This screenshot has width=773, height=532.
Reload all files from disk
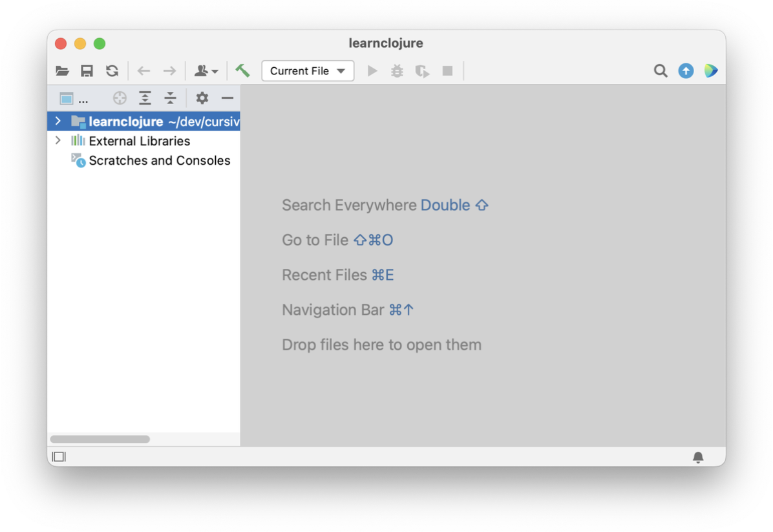(112, 71)
